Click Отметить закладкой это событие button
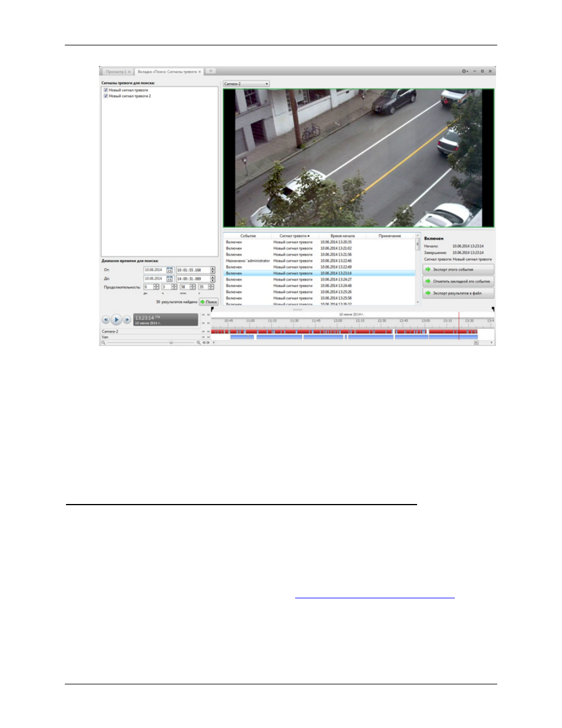The width and height of the screenshot is (562, 728). click(458, 281)
